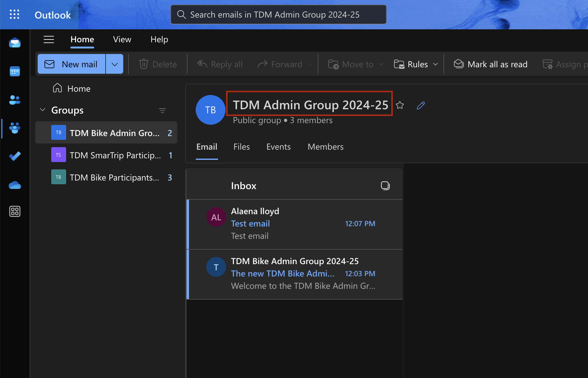Click the Inbox folder heading
The width and height of the screenshot is (588, 378).
tap(244, 186)
